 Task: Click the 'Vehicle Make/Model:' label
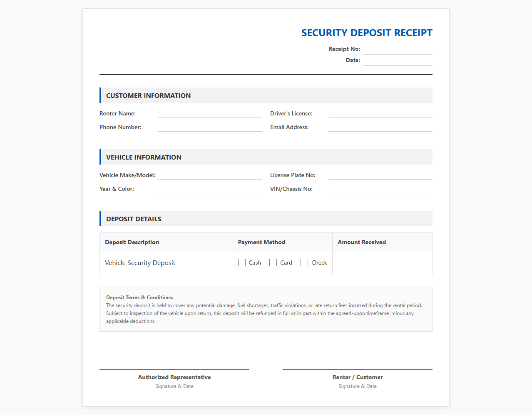click(x=127, y=175)
